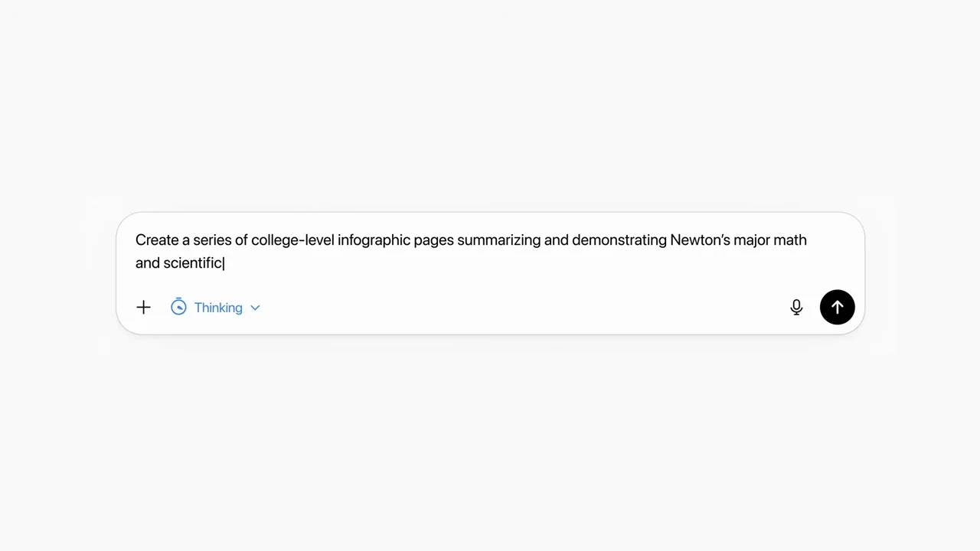The image size is (980, 551).
Task: Start voice dictation with the microphone icon
Action: (796, 308)
